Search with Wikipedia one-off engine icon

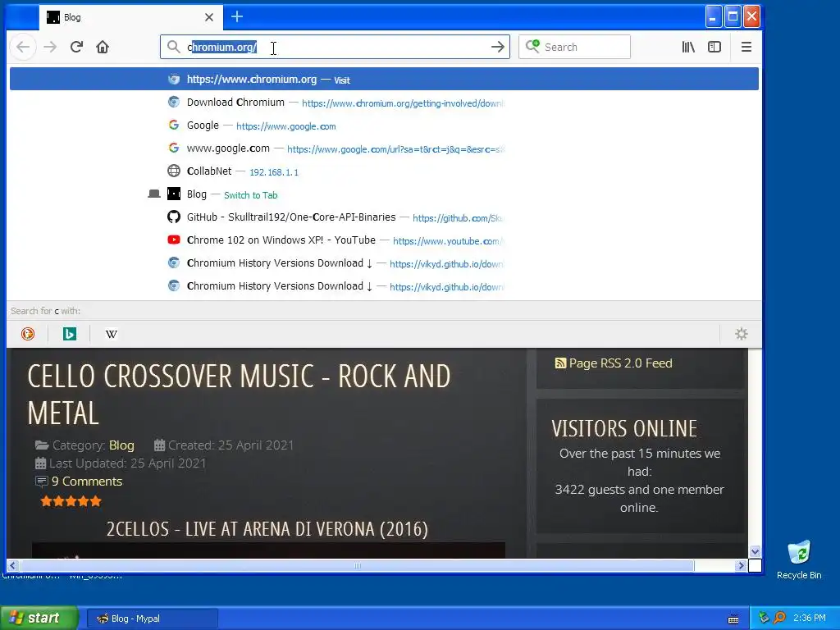tap(111, 334)
